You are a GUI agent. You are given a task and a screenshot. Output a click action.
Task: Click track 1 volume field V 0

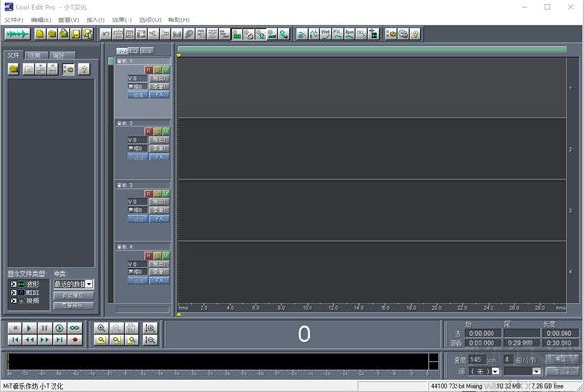[x=137, y=78]
